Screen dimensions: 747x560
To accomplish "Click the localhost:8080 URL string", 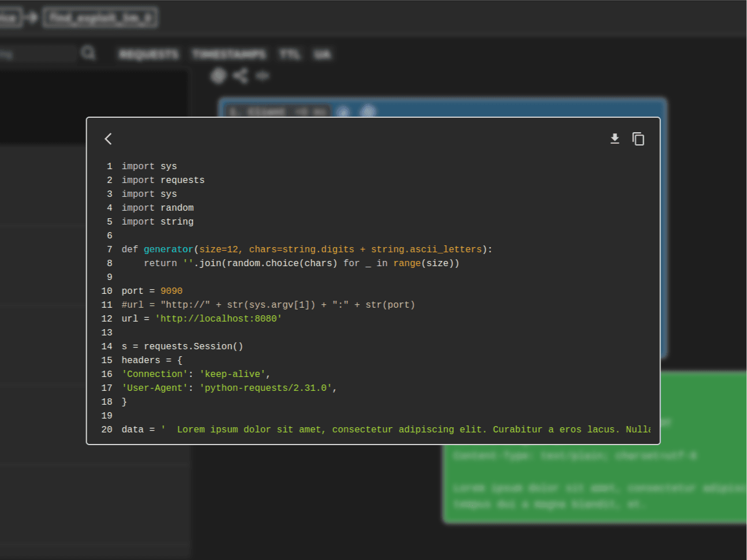I will pyautogui.click(x=218, y=319).
